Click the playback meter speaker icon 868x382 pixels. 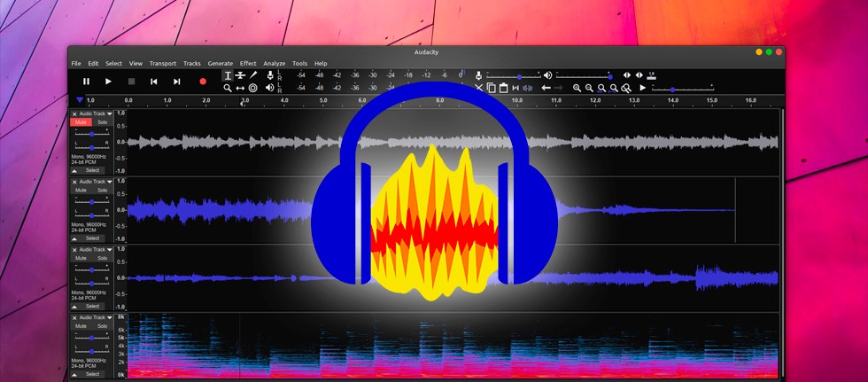269,88
